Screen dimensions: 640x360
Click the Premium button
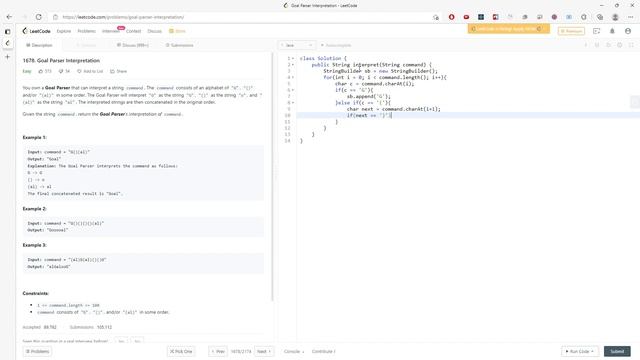pyautogui.click(x=571, y=31)
